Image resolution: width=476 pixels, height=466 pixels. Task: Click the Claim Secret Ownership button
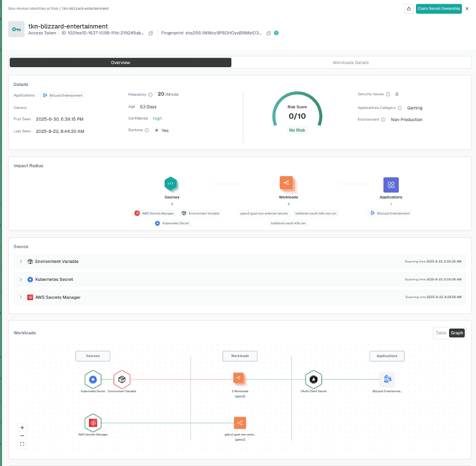pos(438,9)
